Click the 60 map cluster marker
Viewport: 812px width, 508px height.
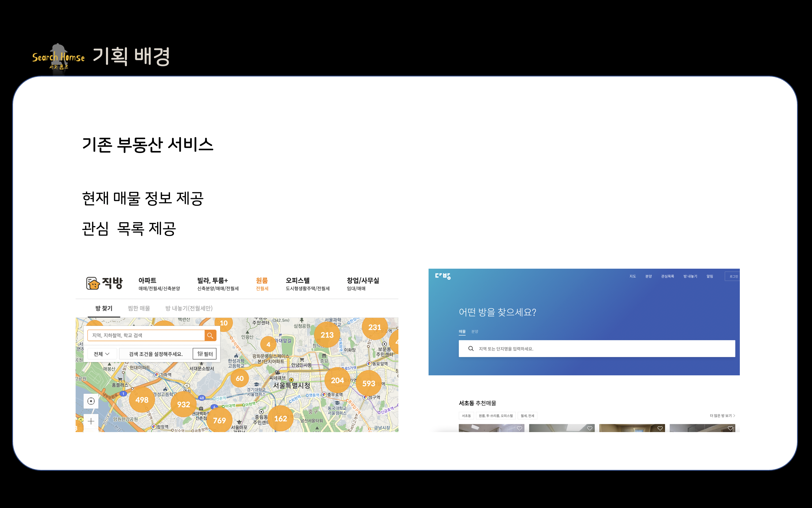(240, 378)
